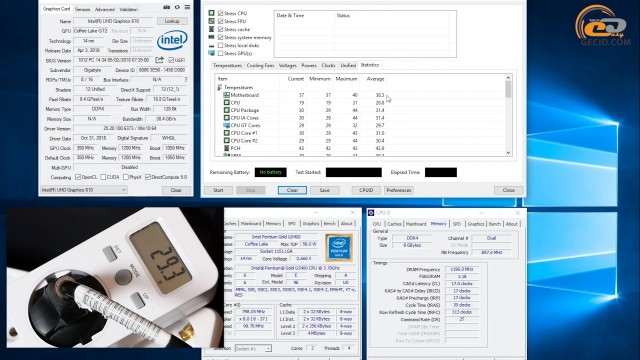Select the Statistics tab
The width and height of the screenshot is (640, 360).
(x=370, y=65)
